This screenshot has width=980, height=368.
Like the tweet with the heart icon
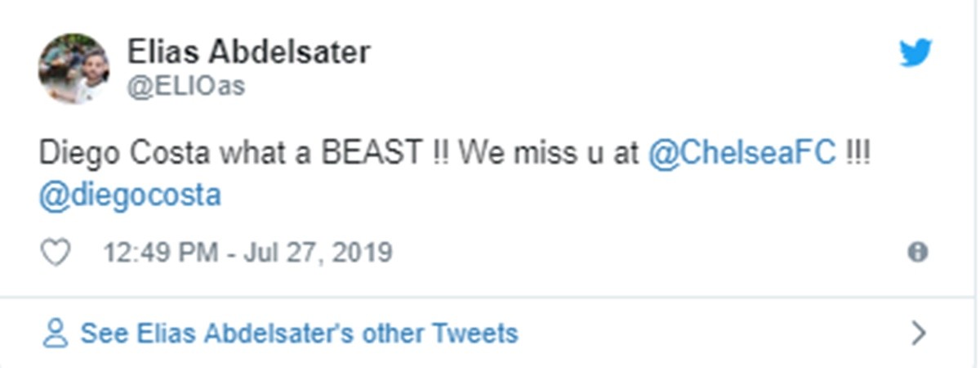click(56, 253)
